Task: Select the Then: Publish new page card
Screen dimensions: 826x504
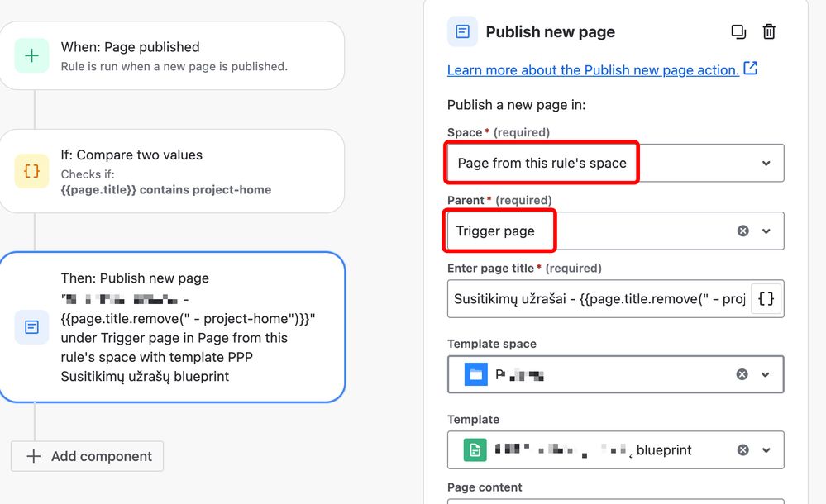Action: click(172, 327)
